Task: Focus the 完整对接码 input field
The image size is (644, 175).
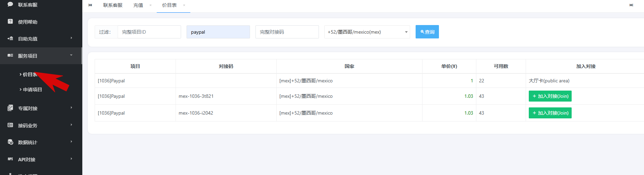Action: coord(287,32)
